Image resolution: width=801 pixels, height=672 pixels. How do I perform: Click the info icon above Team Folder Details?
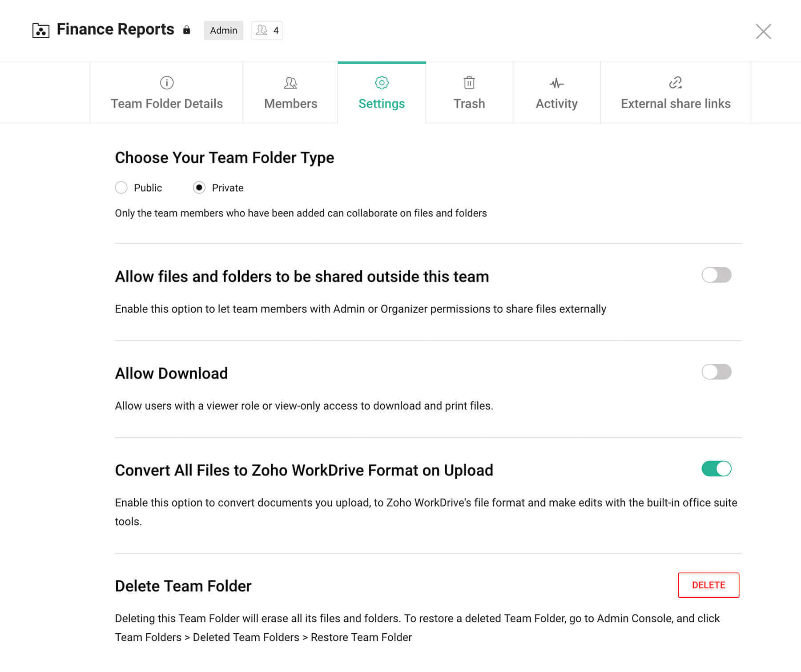pos(167,83)
